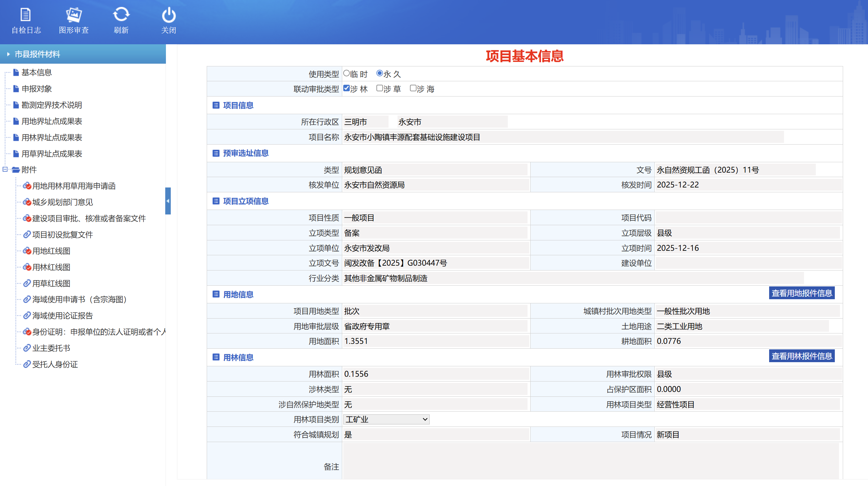Collapse the left sidebar with splitter arrow
Screen dimensions: 868x486
[x=168, y=201]
